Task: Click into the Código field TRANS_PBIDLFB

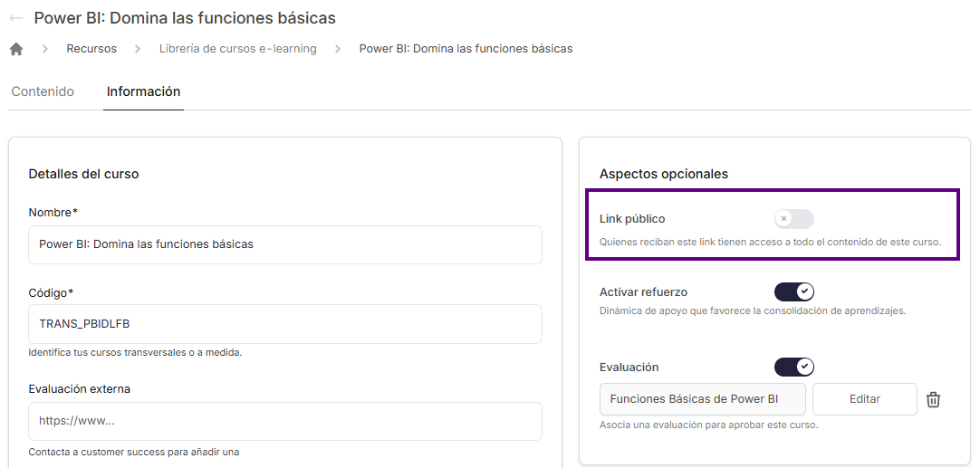Action: (285, 324)
